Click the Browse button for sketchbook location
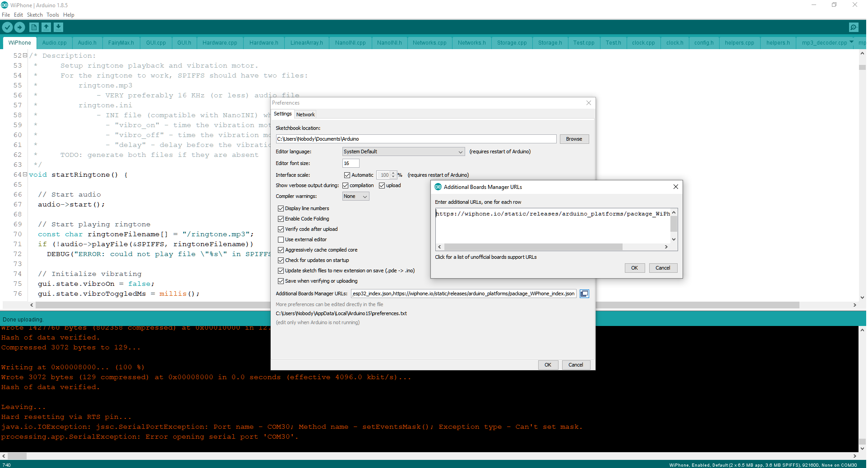The width and height of the screenshot is (868, 468). [574, 139]
